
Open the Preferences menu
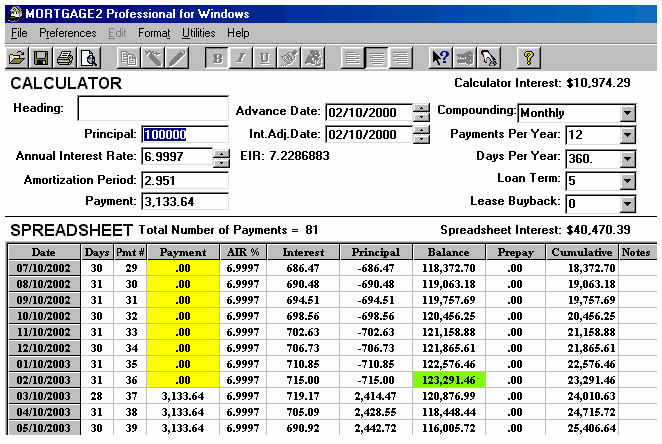68,33
